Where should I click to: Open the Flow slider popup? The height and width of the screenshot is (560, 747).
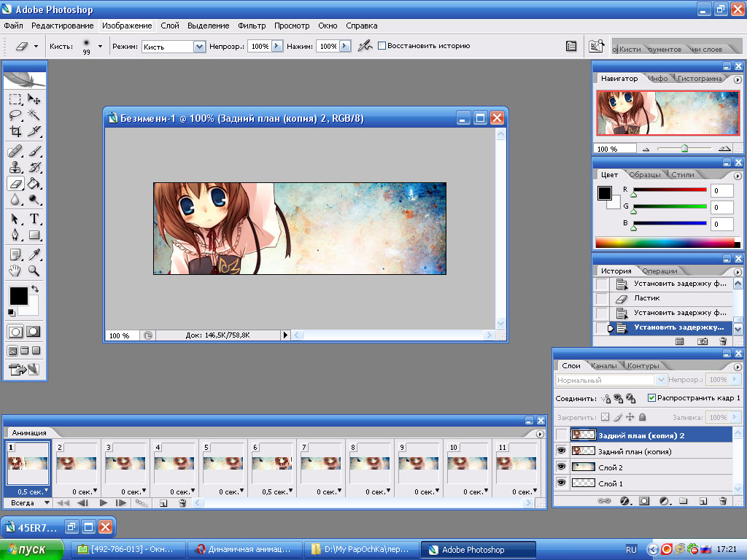click(345, 46)
